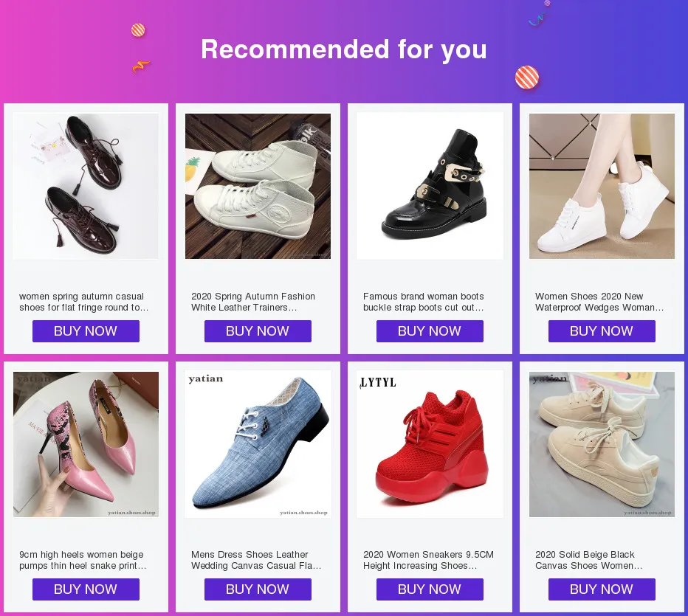Open the white leather trainers product image
Image resolution: width=688 pixels, height=616 pixels.
(258, 186)
